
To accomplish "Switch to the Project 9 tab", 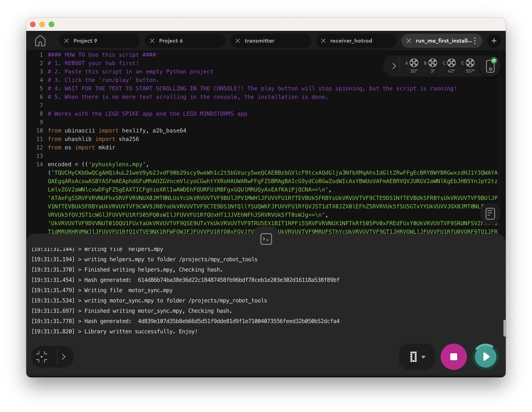I will pos(99,41).
